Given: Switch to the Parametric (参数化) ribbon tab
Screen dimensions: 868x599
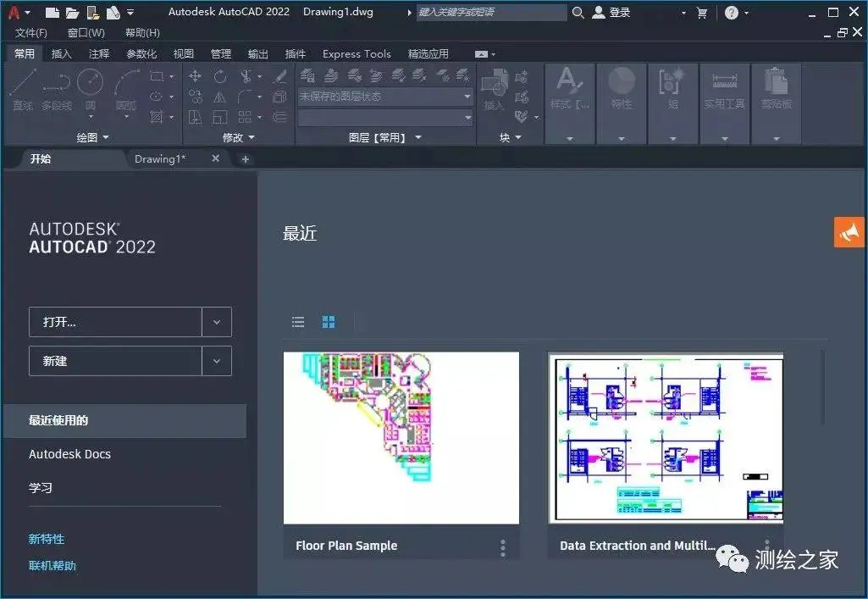Looking at the screenshot, I should point(141,53).
